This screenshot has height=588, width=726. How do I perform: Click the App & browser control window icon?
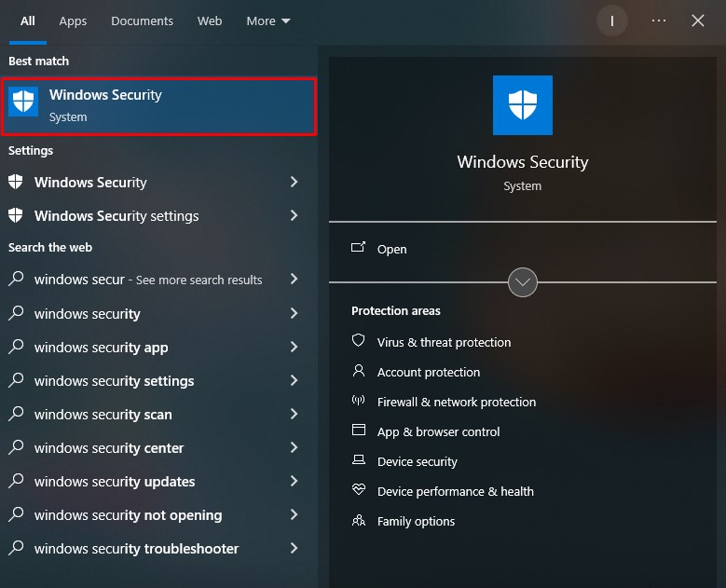pyautogui.click(x=359, y=430)
